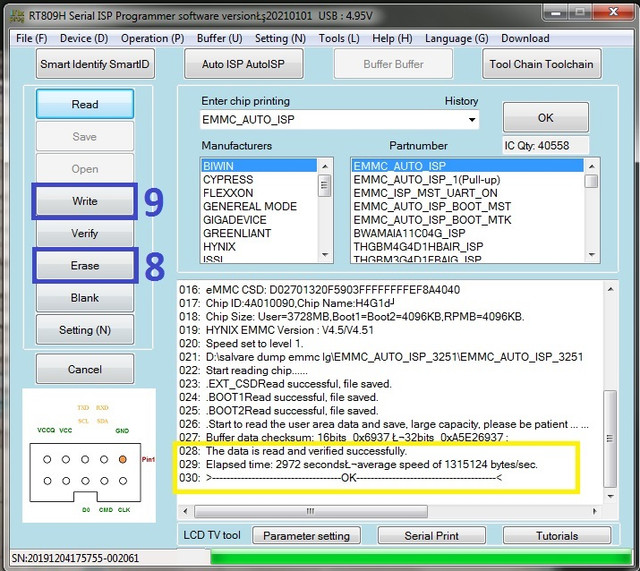Click the Write button

[x=85, y=201]
